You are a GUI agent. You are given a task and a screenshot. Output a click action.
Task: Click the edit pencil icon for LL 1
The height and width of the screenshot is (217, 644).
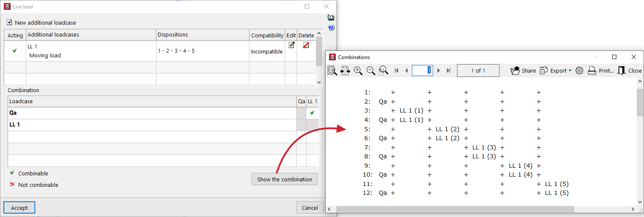coord(291,45)
